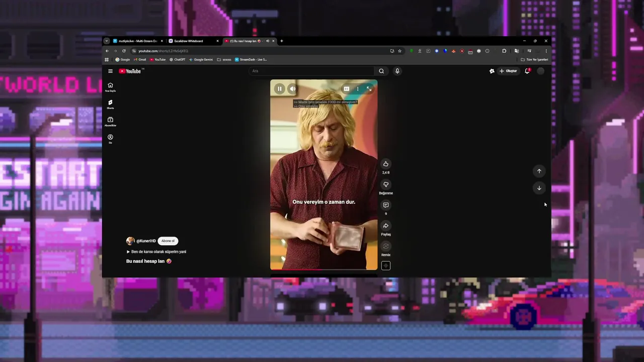The height and width of the screenshot is (362, 644).
Task: Open the Short's three-dot more menu
Action: tap(358, 89)
